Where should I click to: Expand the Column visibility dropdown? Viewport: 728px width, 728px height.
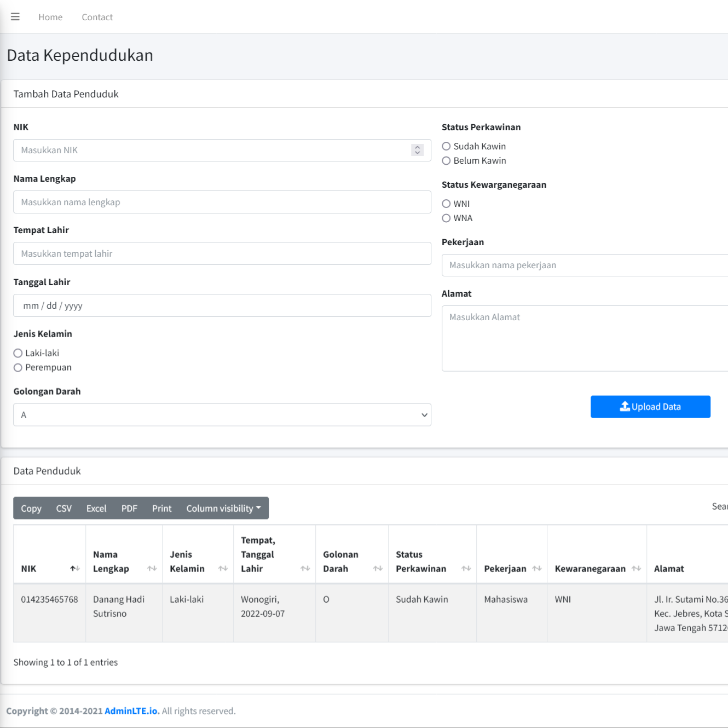click(x=223, y=509)
